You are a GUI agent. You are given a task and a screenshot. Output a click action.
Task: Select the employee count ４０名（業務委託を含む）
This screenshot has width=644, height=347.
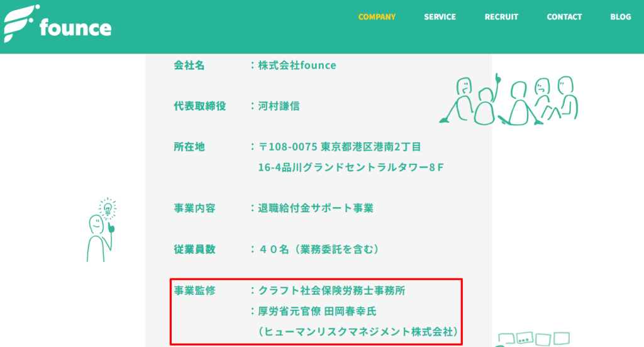pos(319,249)
